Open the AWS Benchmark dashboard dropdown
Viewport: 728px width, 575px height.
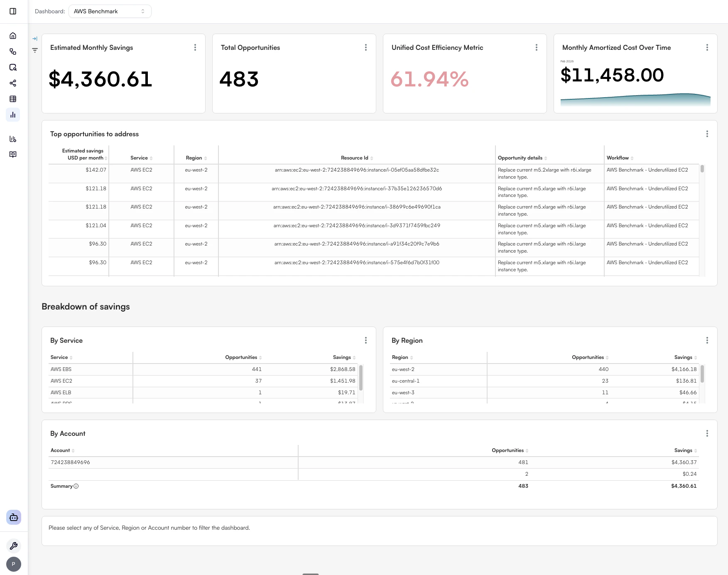(x=110, y=11)
